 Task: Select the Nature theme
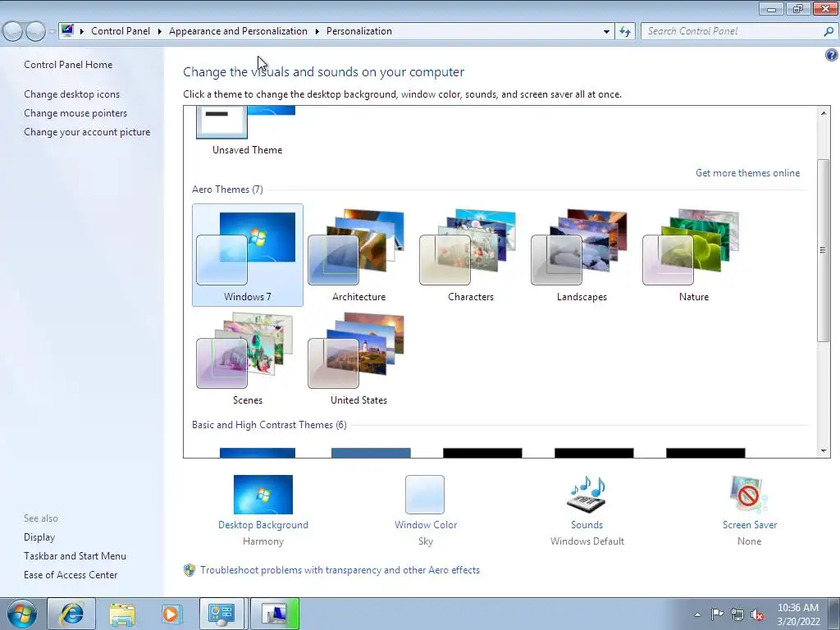[694, 255]
